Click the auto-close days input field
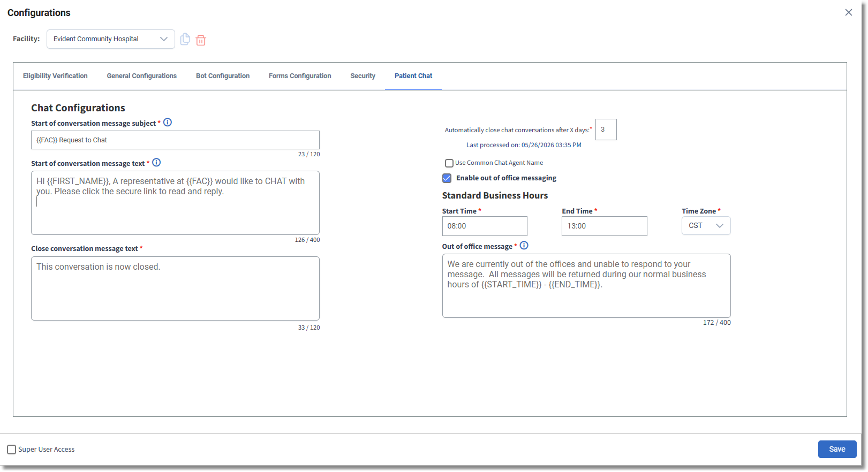 pos(606,130)
